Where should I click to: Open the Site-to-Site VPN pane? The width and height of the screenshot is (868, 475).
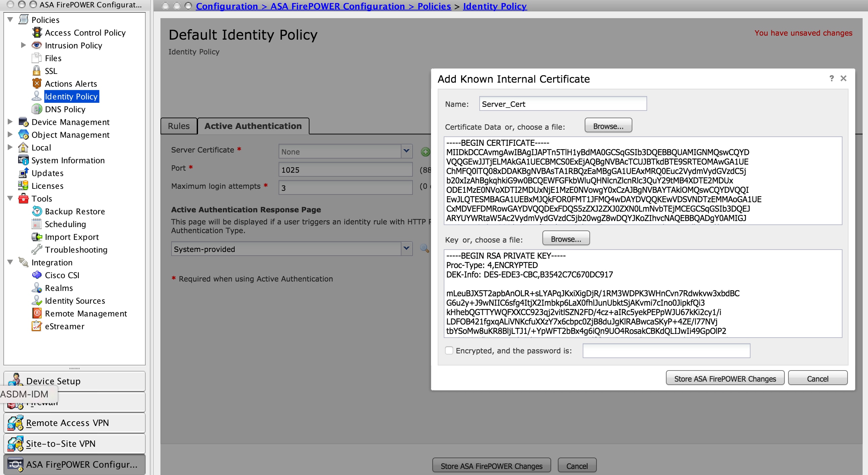(75, 444)
